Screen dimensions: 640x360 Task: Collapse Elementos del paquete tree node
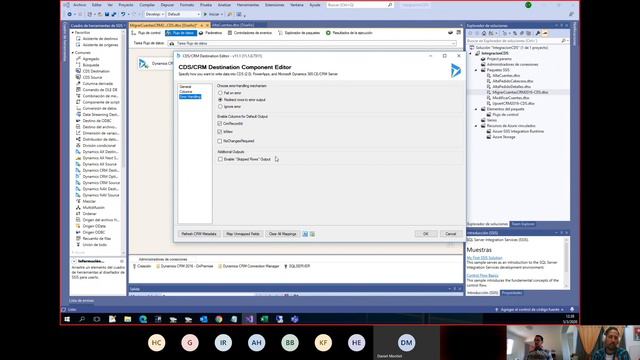coord(476,109)
